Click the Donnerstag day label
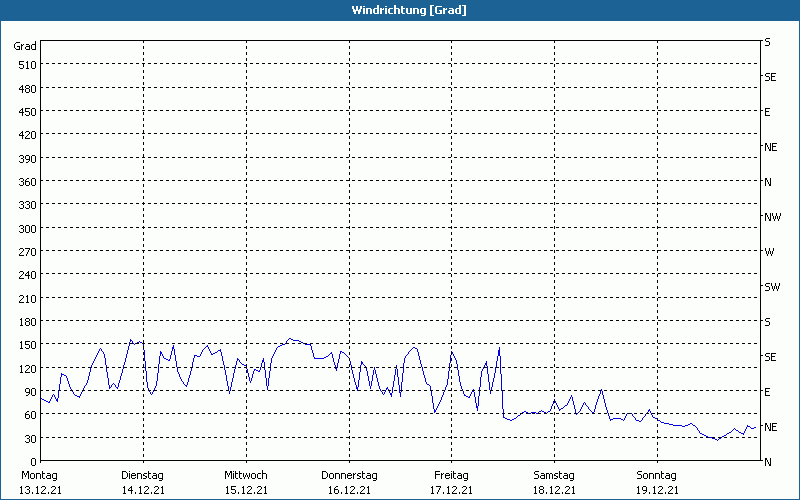This screenshot has width=800, height=500. (349, 475)
